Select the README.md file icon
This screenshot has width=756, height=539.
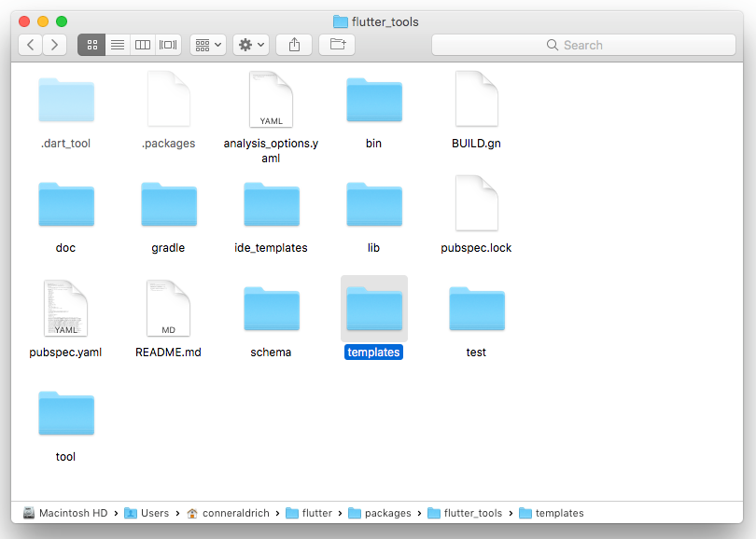click(x=168, y=309)
